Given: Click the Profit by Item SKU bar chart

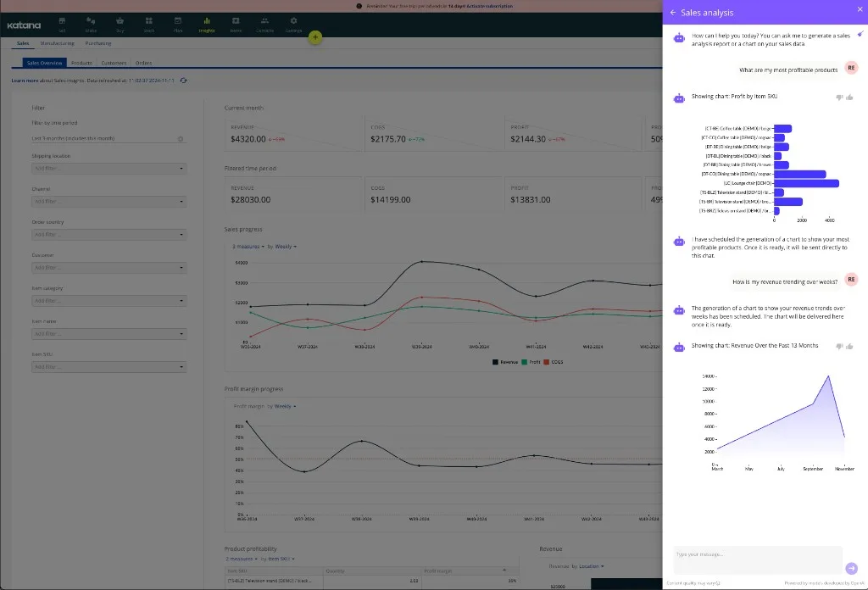Looking at the screenshot, I should click(x=770, y=173).
